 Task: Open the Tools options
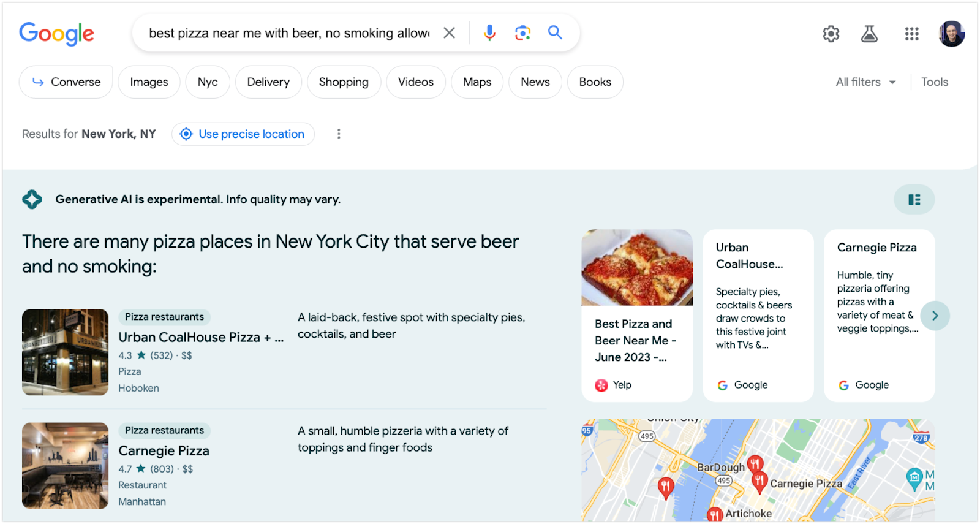[935, 82]
